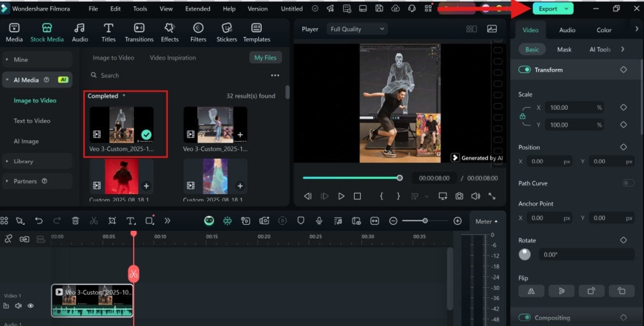Switch to the Mask sub-tab
This screenshot has width=644, height=326.
click(564, 49)
